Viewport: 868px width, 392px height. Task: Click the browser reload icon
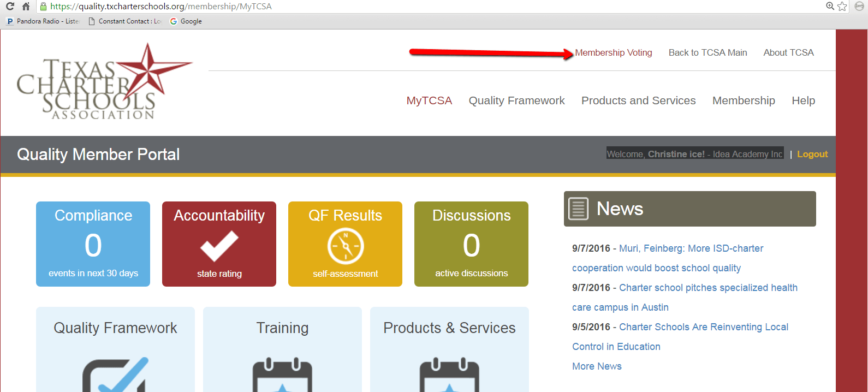pyautogui.click(x=10, y=7)
